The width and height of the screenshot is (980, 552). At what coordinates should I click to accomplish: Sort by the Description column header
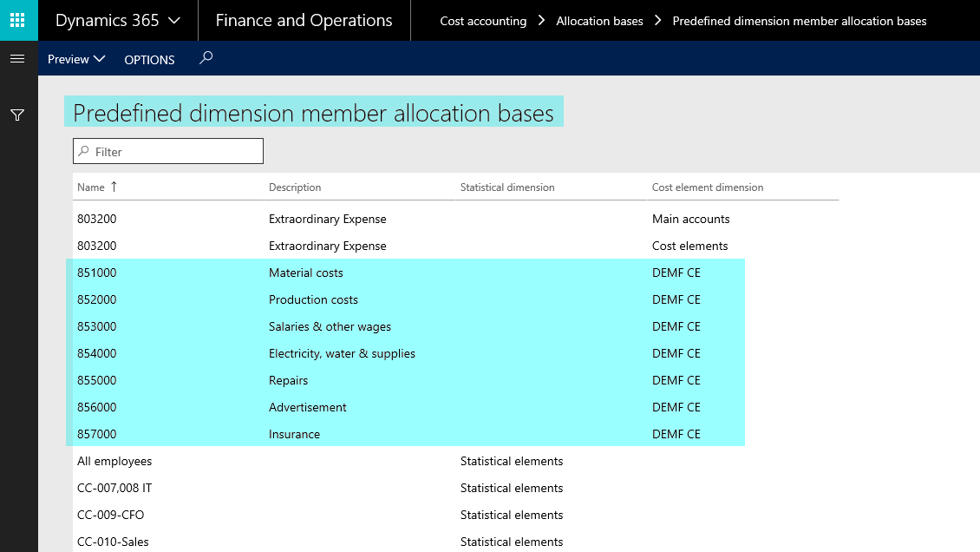click(295, 187)
